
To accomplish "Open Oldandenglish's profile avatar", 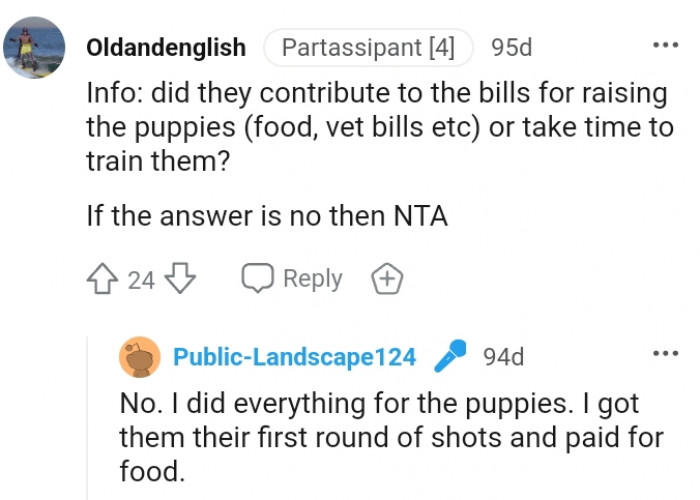I will coord(34,48).
